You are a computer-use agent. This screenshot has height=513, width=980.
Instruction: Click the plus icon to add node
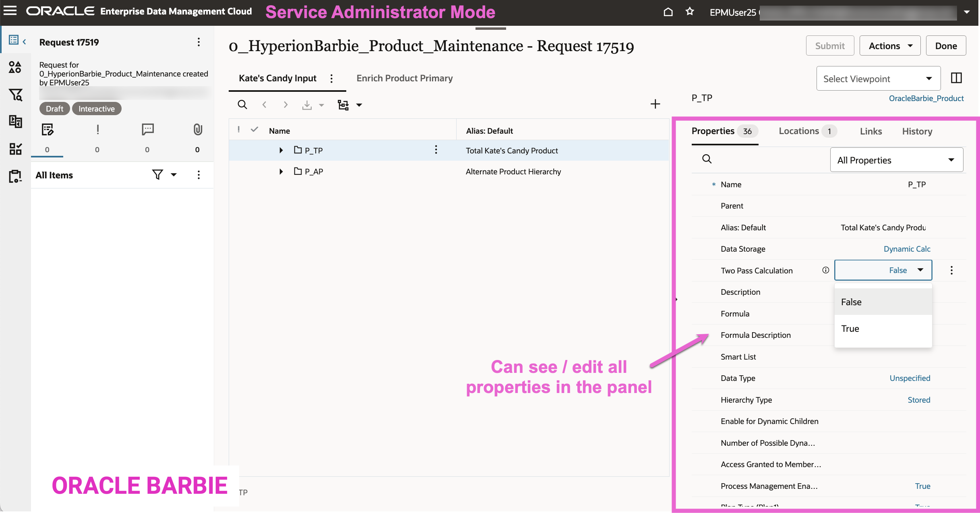click(655, 104)
